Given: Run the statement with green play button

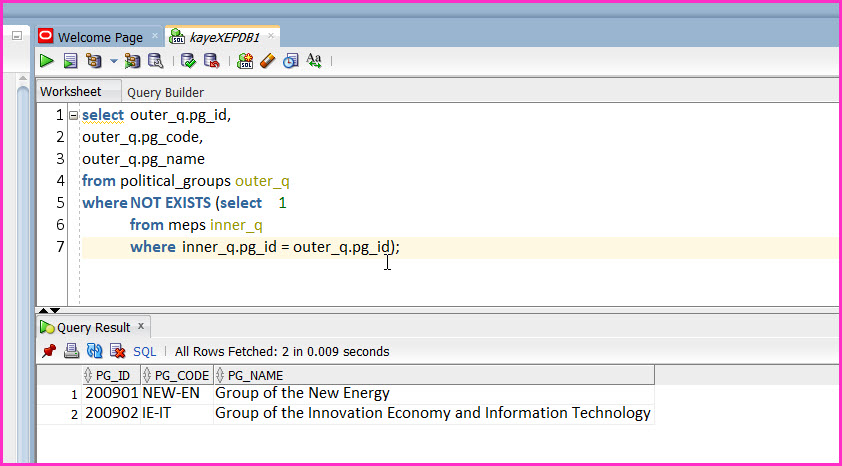Looking at the screenshot, I should tap(47, 61).
